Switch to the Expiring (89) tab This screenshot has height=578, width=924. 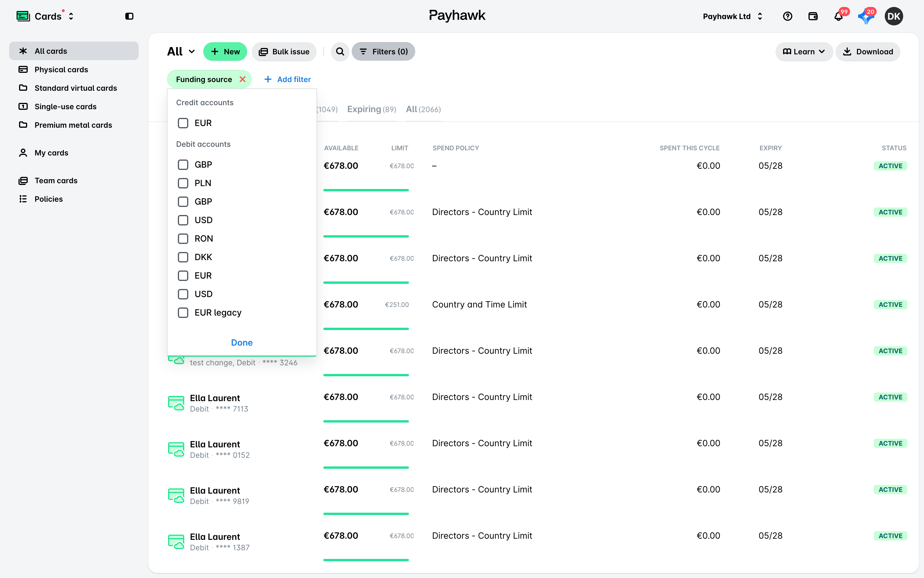pos(372,109)
